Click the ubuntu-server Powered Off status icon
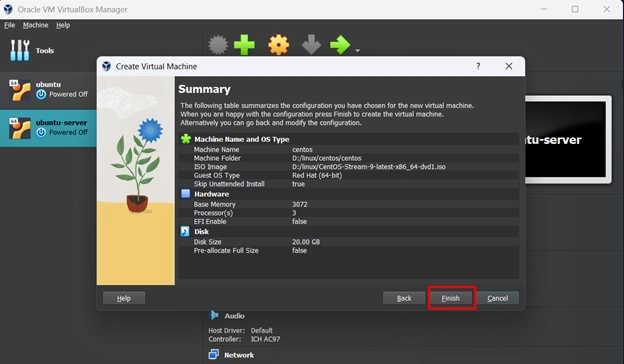 coord(41,132)
